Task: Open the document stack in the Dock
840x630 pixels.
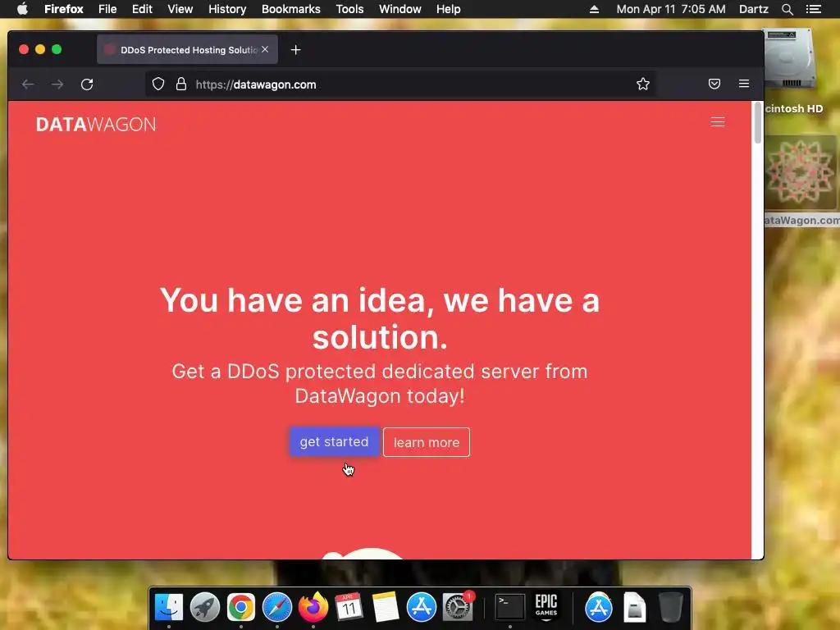Action: pos(634,608)
